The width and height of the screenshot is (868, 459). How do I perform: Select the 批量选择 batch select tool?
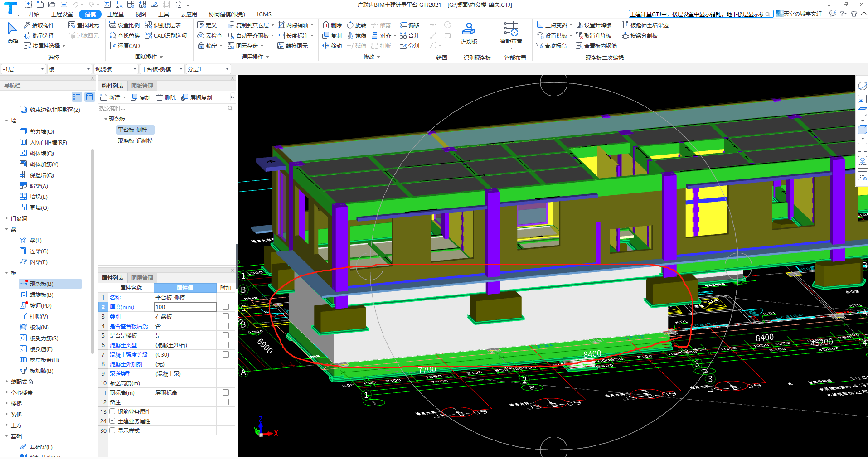(39, 35)
